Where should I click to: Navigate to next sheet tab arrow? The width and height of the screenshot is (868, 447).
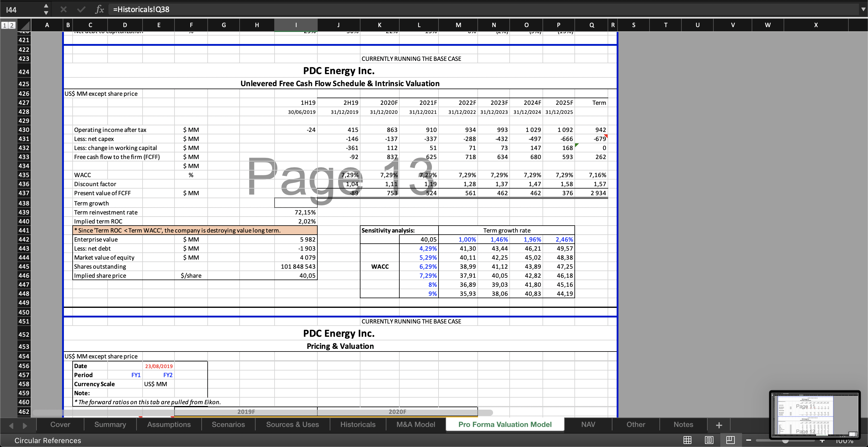coord(25,425)
